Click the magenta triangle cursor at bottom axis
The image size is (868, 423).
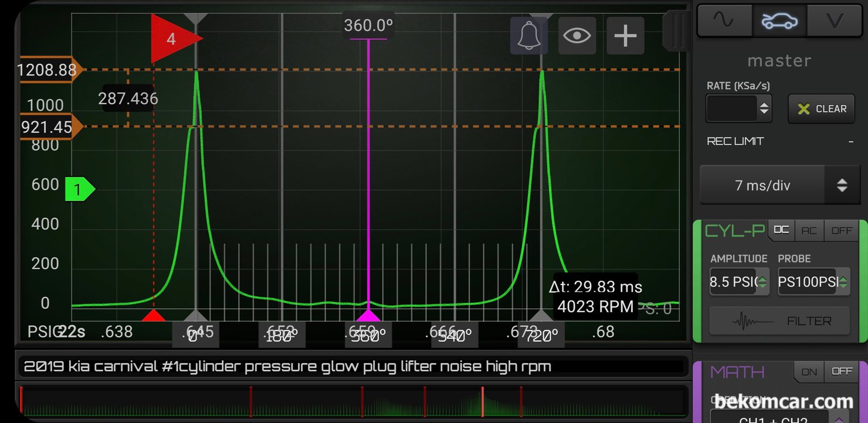[368, 316]
